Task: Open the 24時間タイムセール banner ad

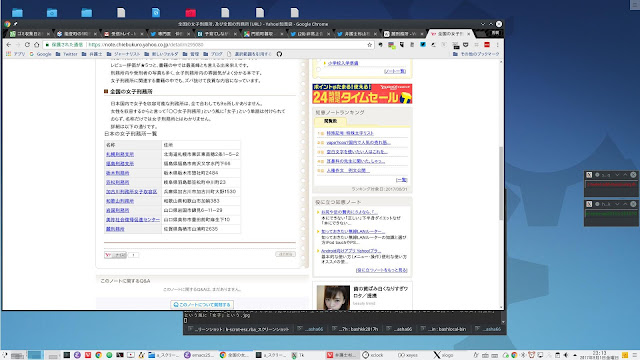Action: tap(362, 93)
